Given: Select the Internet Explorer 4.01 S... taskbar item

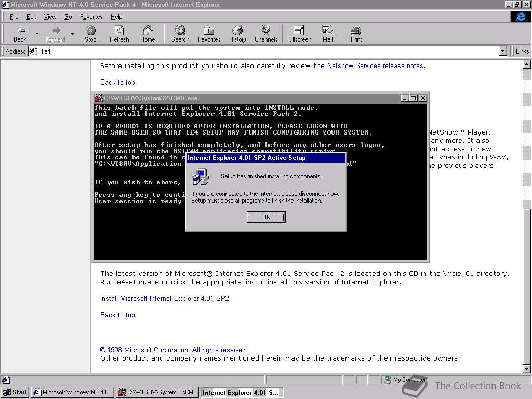Looking at the screenshot, I should click(242, 392).
